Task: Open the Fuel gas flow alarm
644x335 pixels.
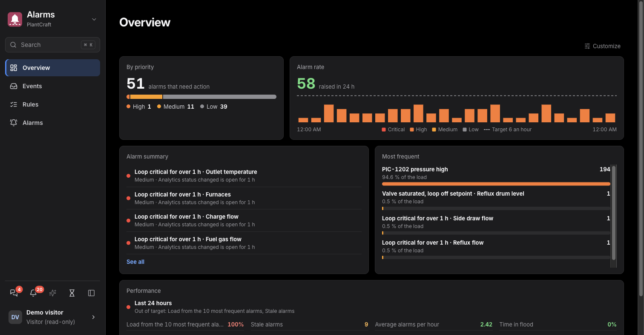Action: click(x=244, y=243)
